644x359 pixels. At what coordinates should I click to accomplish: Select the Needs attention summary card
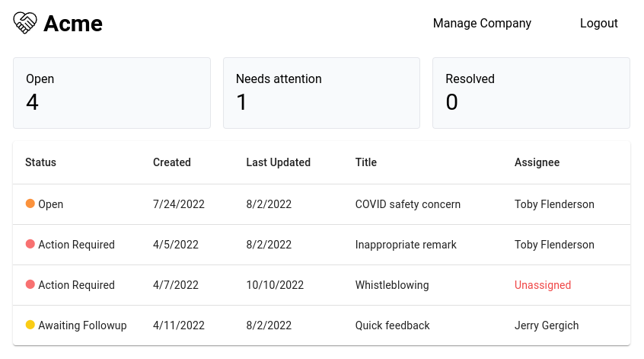pyautogui.click(x=321, y=93)
